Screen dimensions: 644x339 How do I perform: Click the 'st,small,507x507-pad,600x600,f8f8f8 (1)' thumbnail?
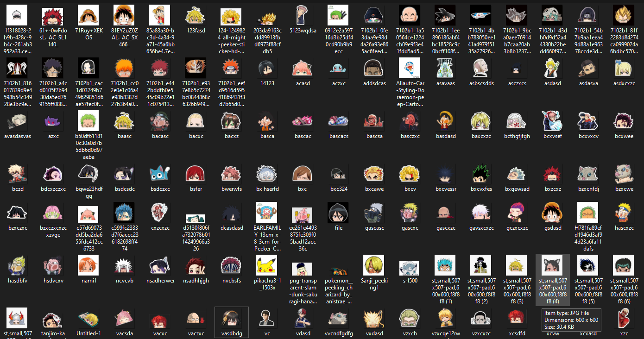click(445, 265)
